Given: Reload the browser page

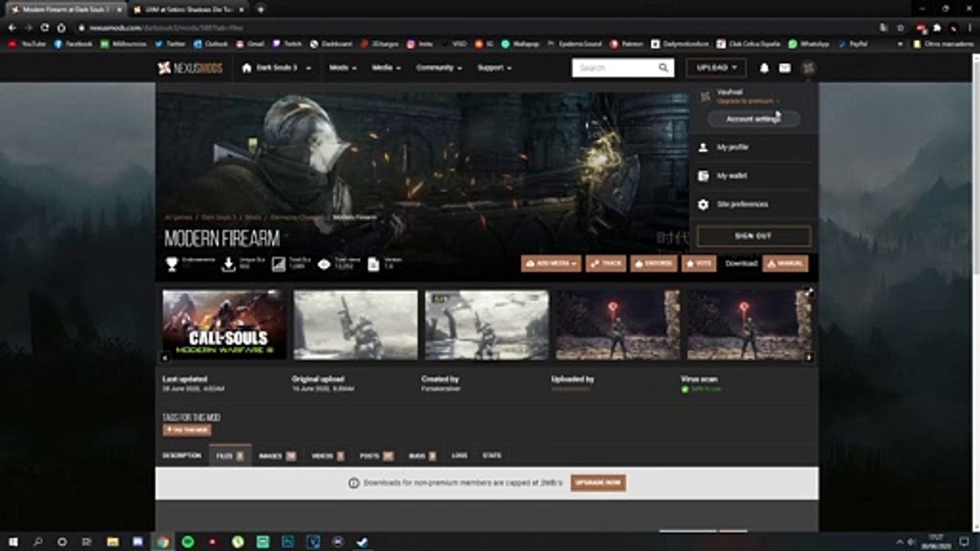Looking at the screenshot, I should coord(45,28).
